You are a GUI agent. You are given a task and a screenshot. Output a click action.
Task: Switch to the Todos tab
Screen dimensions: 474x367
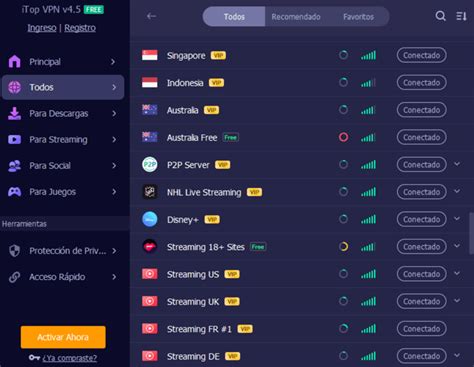click(x=234, y=17)
